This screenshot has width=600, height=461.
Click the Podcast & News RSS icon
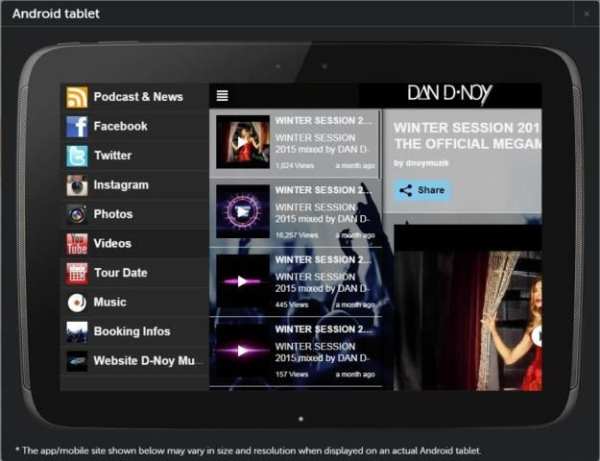pos(77,97)
